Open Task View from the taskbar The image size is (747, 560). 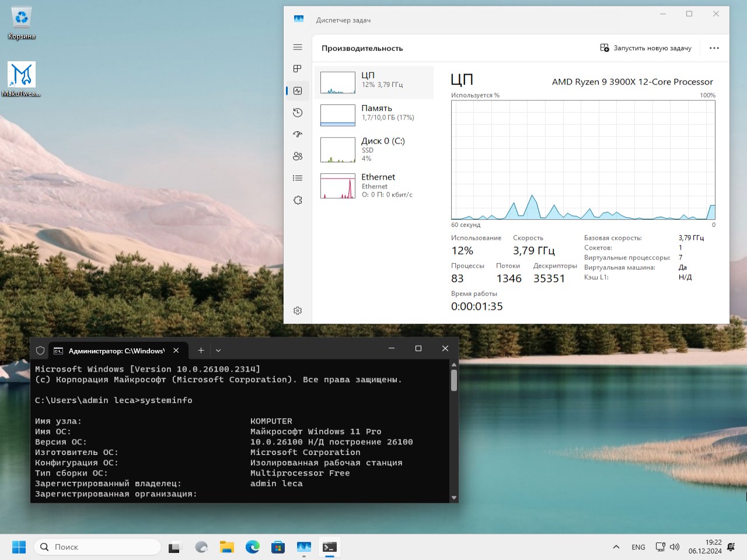click(x=174, y=547)
